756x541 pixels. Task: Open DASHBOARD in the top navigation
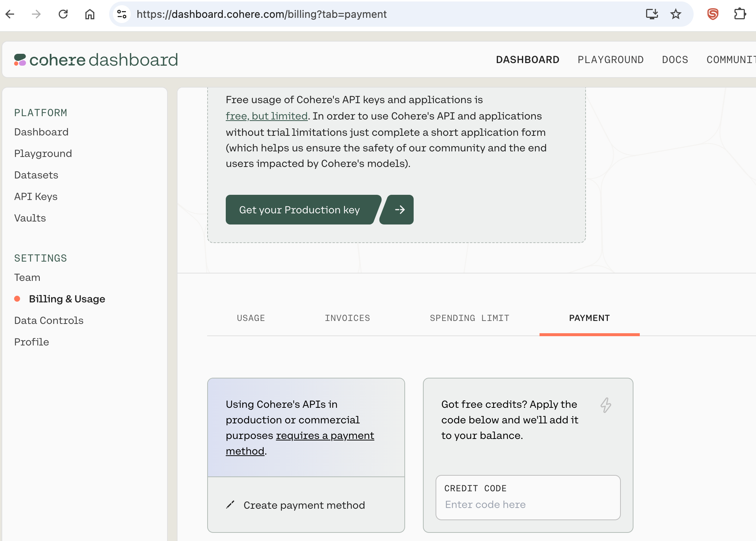coord(528,60)
